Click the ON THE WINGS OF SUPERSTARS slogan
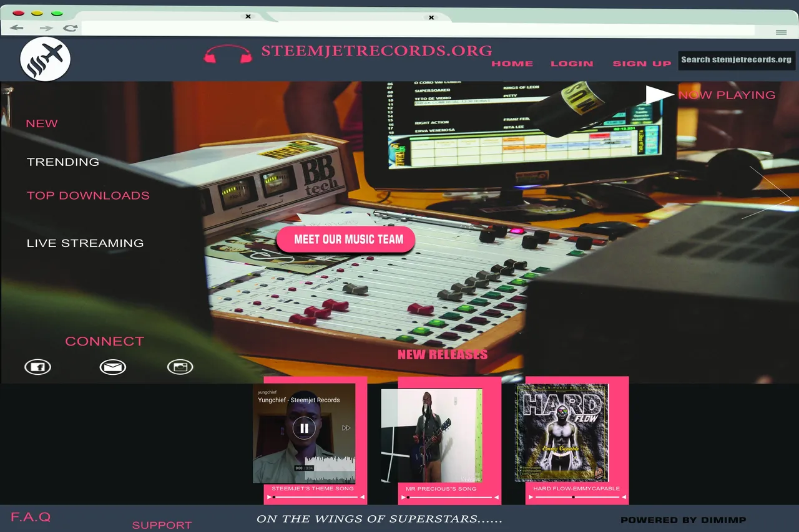 point(380,519)
